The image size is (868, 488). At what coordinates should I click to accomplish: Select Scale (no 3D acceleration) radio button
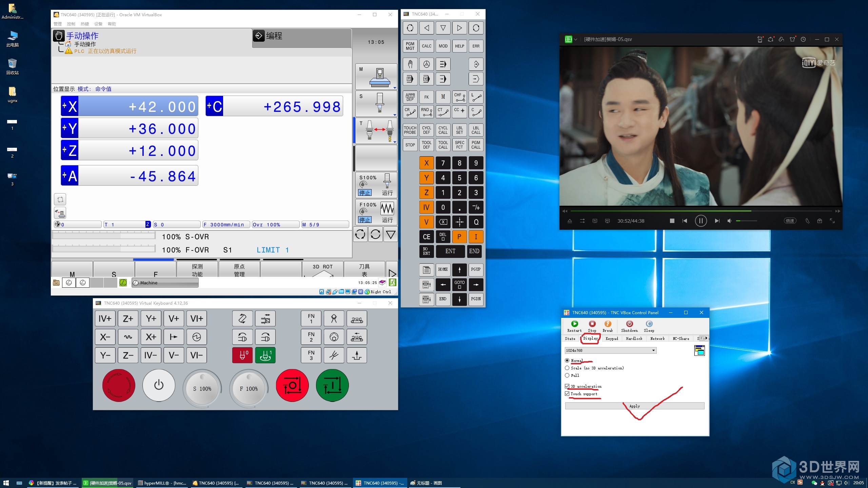click(567, 368)
